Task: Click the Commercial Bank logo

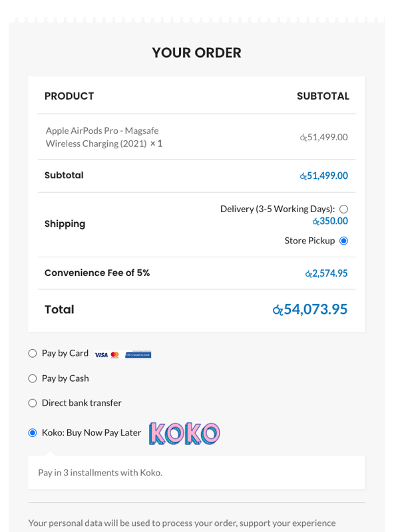Action: pos(138,354)
